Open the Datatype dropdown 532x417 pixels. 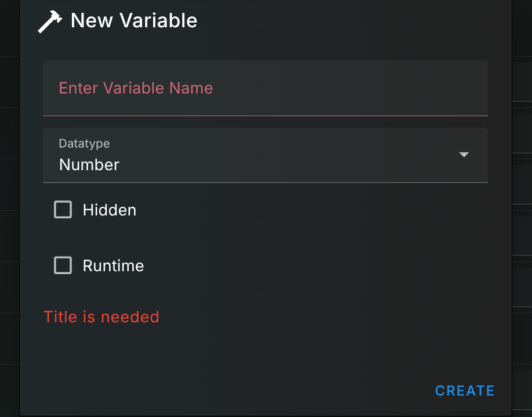[265, 156]
